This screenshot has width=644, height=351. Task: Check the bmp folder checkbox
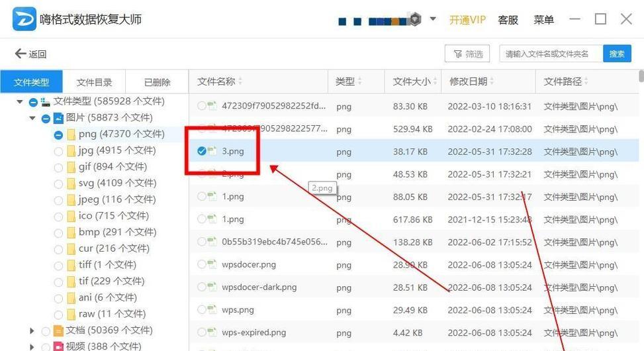58,233
